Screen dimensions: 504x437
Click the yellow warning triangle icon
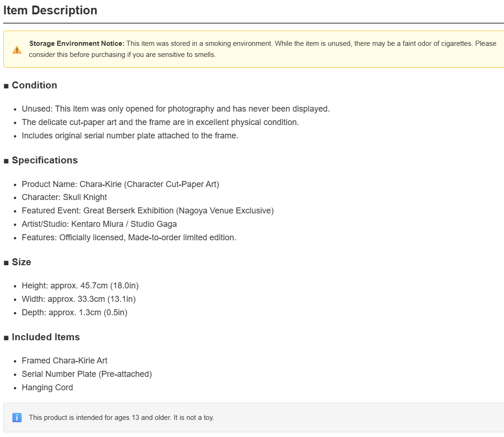coord(17,50)
